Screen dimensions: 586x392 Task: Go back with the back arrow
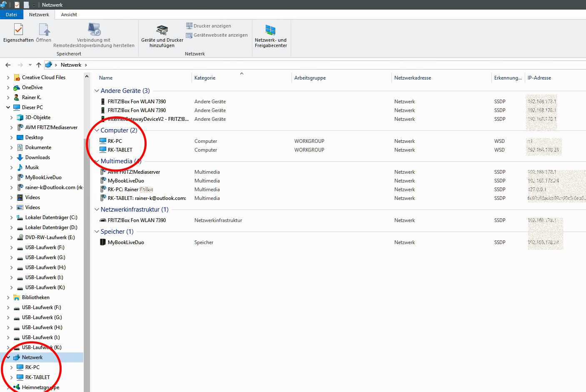click(8, 65)
